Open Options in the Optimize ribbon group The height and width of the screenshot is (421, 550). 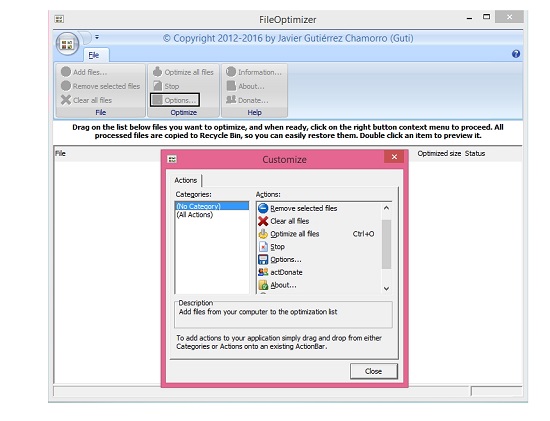[x=175, y=100]
